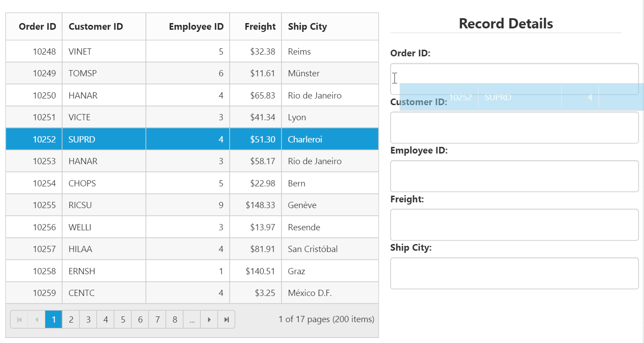Click the next page arrow icon
This screenshot has width=644, height=343.
click(x=209, y=319)
